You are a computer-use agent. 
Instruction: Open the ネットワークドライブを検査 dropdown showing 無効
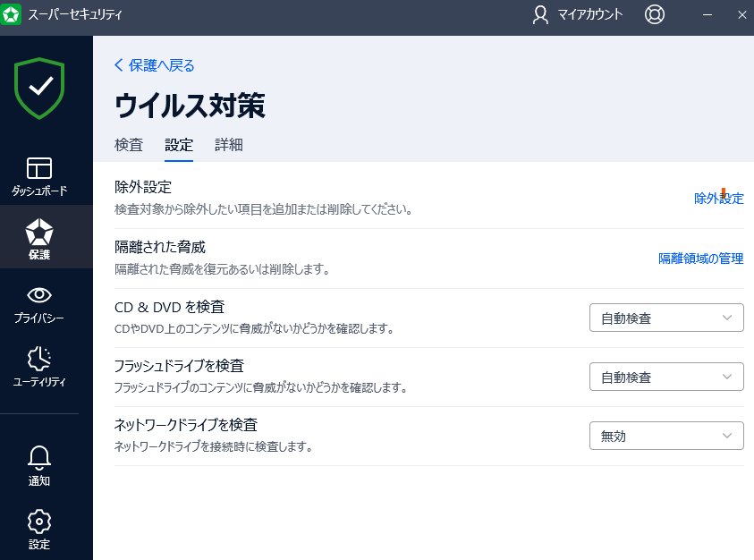[665, 436]
